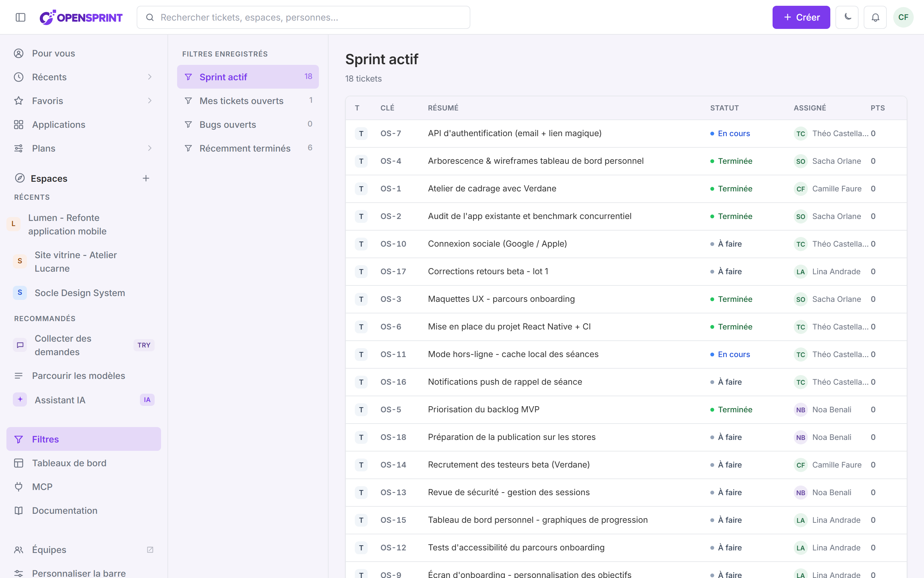The width and height of the screenshot is (924, 578).
Task: Click the Assistant IA sparkle icon
Action: [x=20, y=399]
